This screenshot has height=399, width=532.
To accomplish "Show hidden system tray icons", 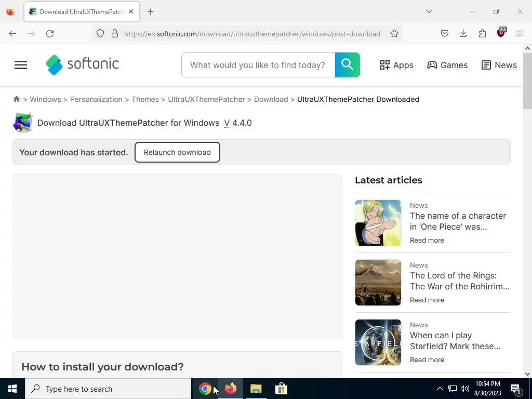I will (x=440, y=389).
